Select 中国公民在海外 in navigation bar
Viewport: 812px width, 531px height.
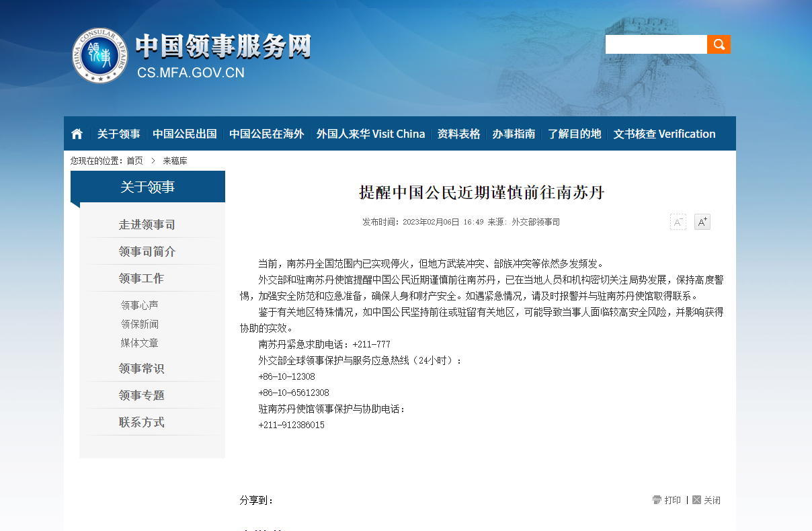click(x=266, y=134)
